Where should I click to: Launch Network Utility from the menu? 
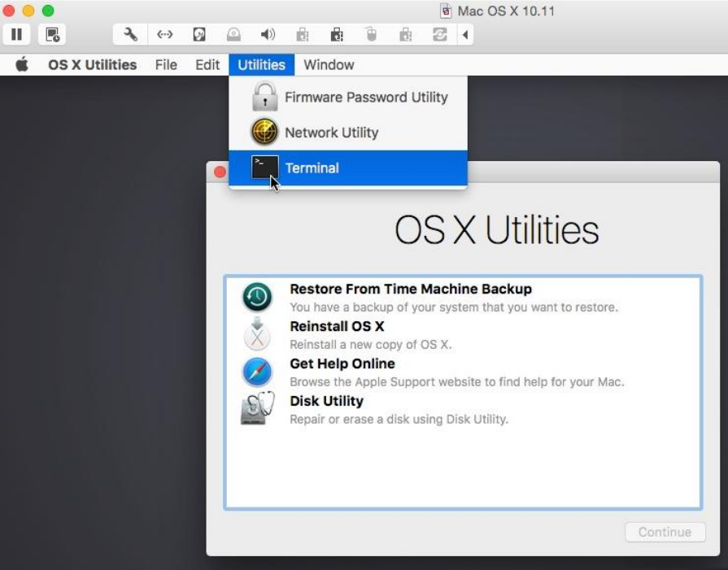pos(348,133)
